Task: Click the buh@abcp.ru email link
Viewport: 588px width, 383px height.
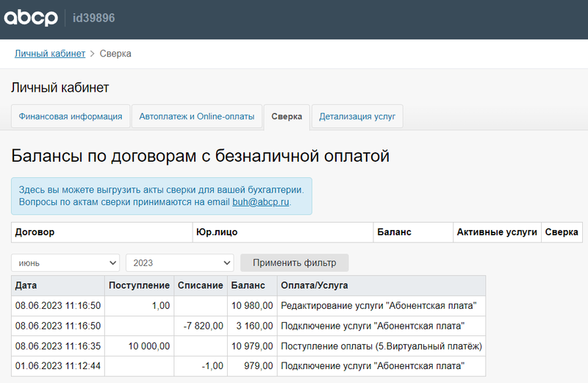Action: point(261,201)
